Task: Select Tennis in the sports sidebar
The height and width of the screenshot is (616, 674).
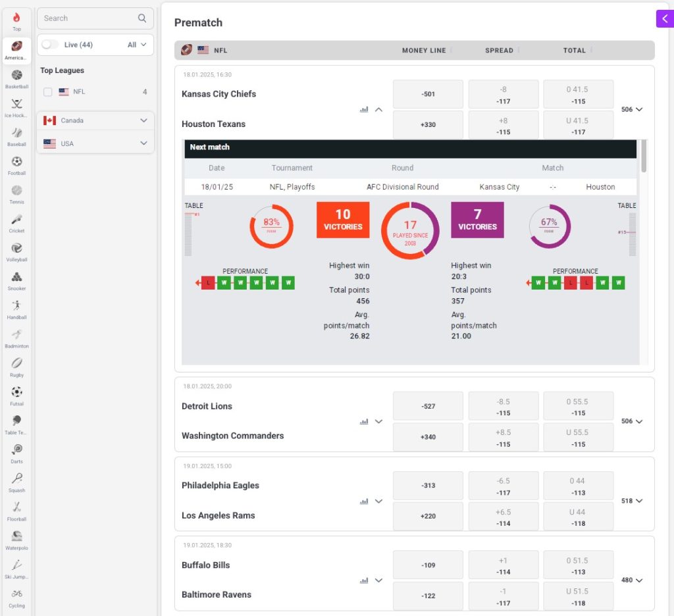Action: pyautogui.click(x=16, y=195)
